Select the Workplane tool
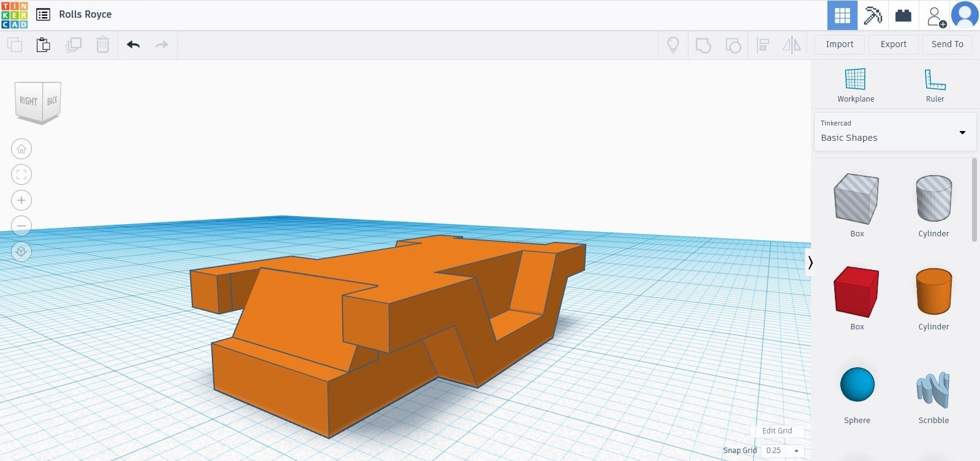 pos(856,86)
